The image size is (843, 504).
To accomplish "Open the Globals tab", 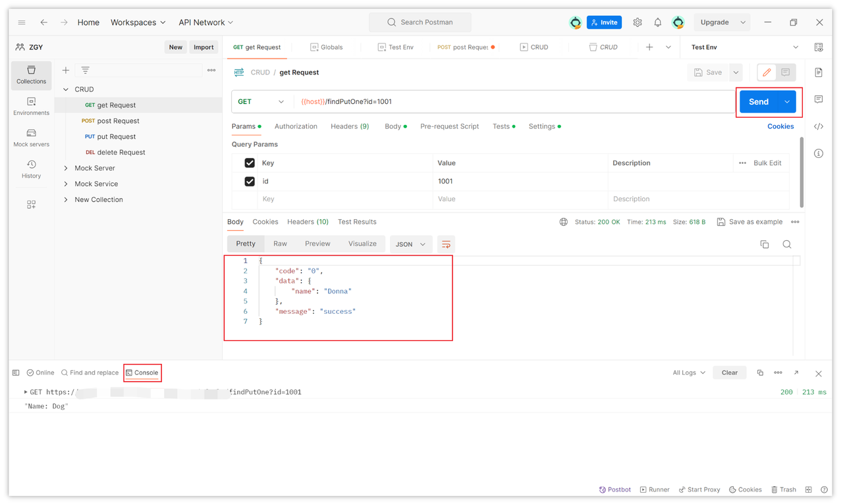I will coord(326,47).
